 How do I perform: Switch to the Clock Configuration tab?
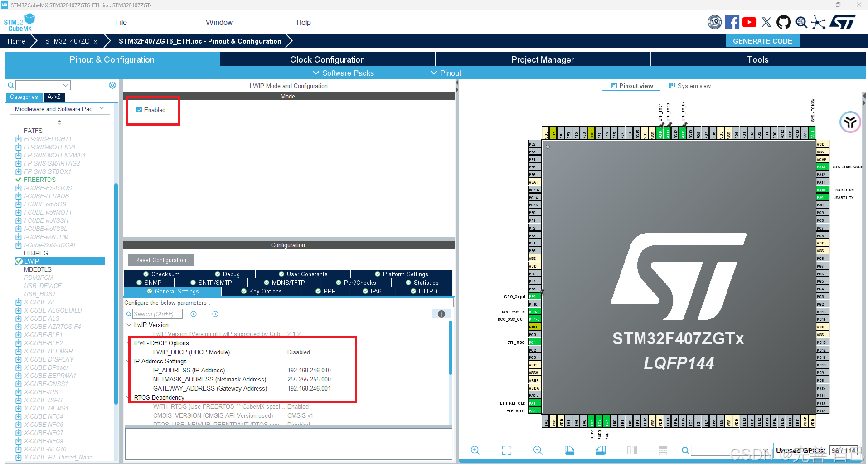coord(327,59)
